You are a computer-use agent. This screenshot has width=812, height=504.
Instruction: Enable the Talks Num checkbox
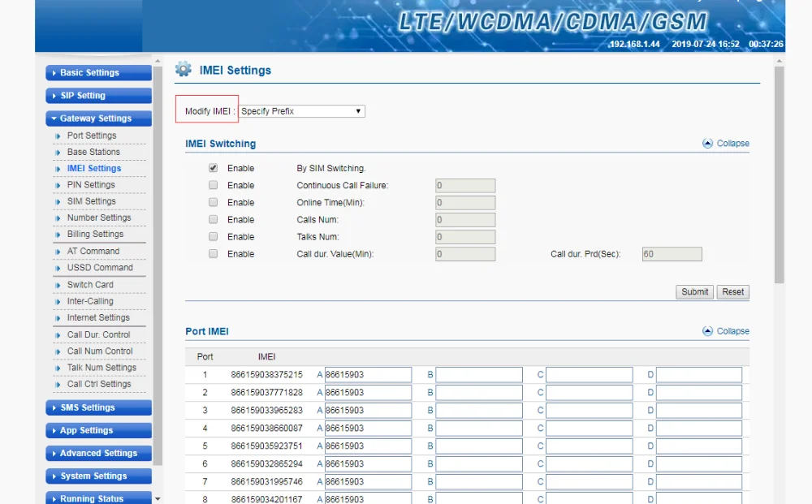(x=213, y=237)
